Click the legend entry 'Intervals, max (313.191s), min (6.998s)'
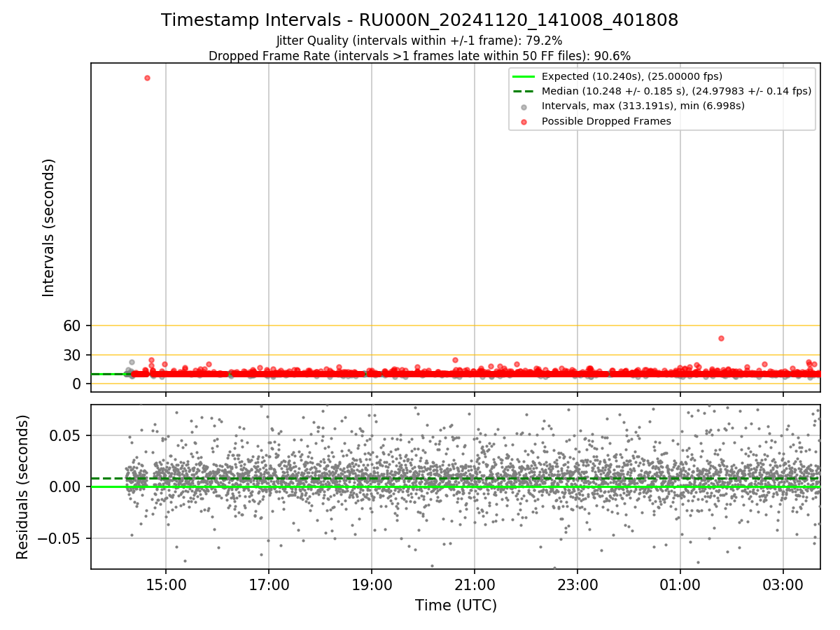Image resolution: width=840 pixels, height=630 pixels. point(643,106)
